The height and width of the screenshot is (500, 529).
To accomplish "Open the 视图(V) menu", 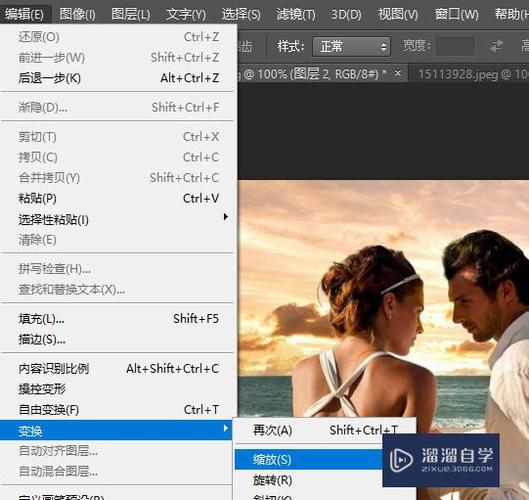I will pos(398,14).
